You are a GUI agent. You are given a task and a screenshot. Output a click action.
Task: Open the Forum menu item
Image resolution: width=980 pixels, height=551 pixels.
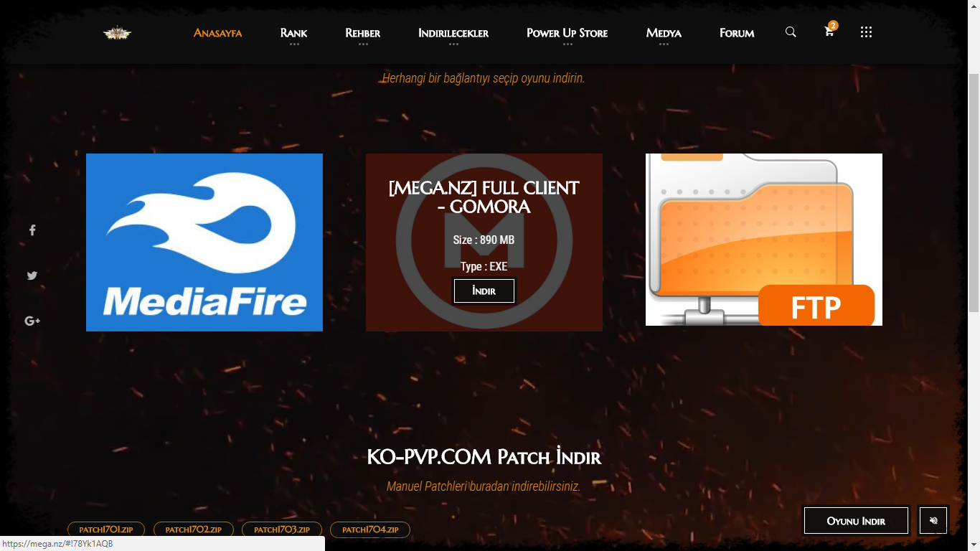point(737,33)
